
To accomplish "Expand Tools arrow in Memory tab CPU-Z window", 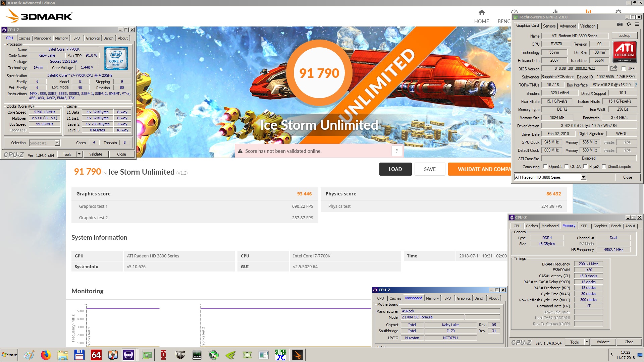I will (x=587, y=342).
